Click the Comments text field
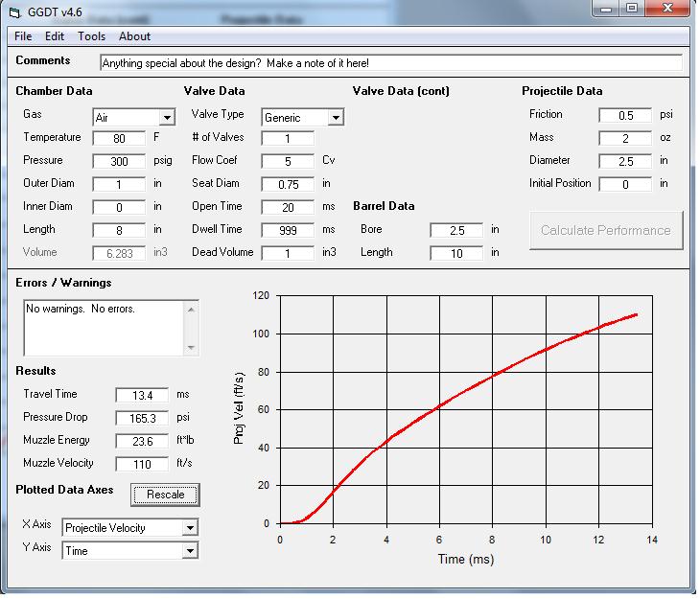The width and height of the screenshot is (700, 599). tap(390, 63)
